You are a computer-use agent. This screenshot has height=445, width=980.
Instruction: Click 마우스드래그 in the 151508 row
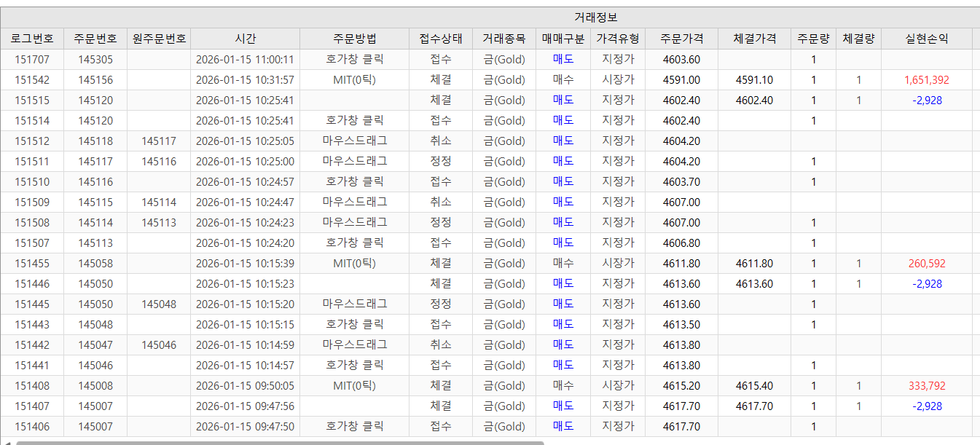point(355,223)
